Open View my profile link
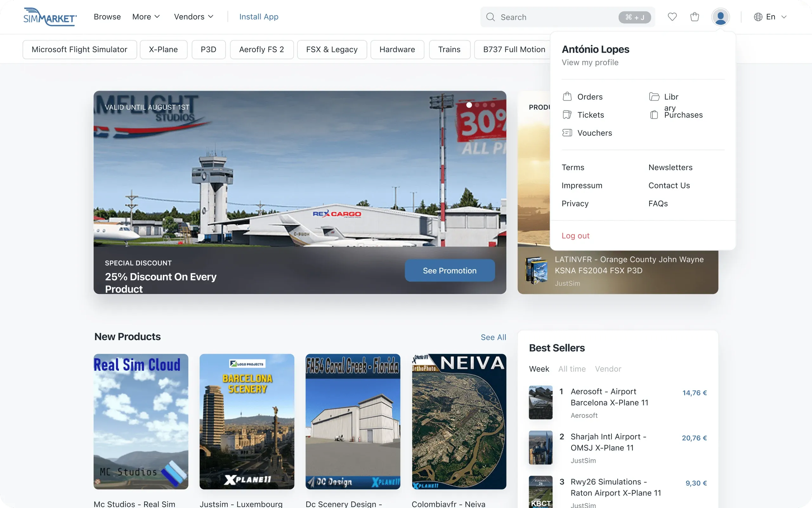This screenshot has height=508, width=812. pos(590,63)
